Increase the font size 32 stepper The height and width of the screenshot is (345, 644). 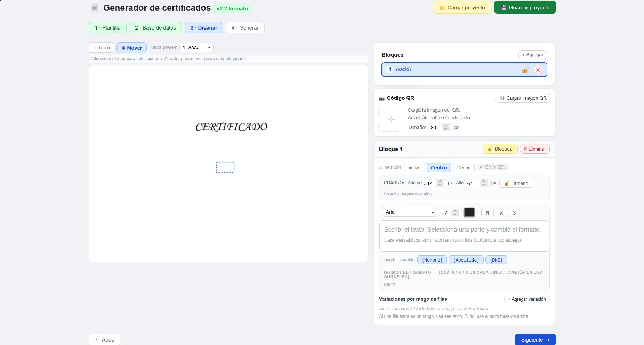[454, 211]
